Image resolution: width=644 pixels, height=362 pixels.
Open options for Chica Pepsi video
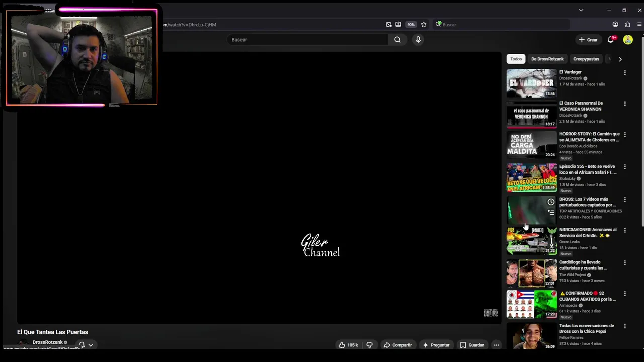click(625, 326)
